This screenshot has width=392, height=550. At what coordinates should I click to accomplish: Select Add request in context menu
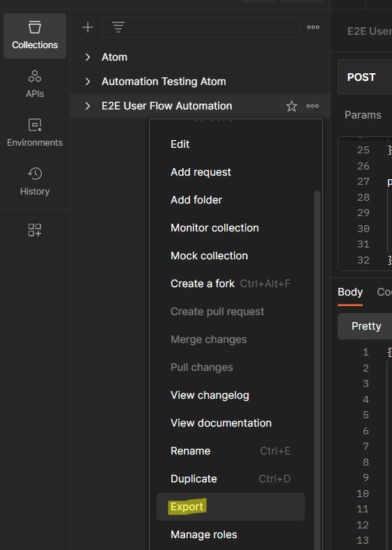pos(230,172)
